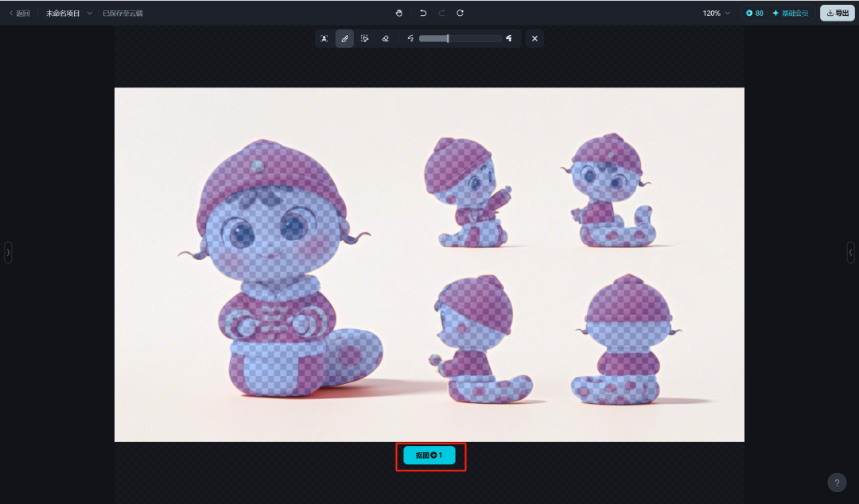Select the smart selection tool beside the brush
This screenshot has height=504, width=859.
[364, 38]
